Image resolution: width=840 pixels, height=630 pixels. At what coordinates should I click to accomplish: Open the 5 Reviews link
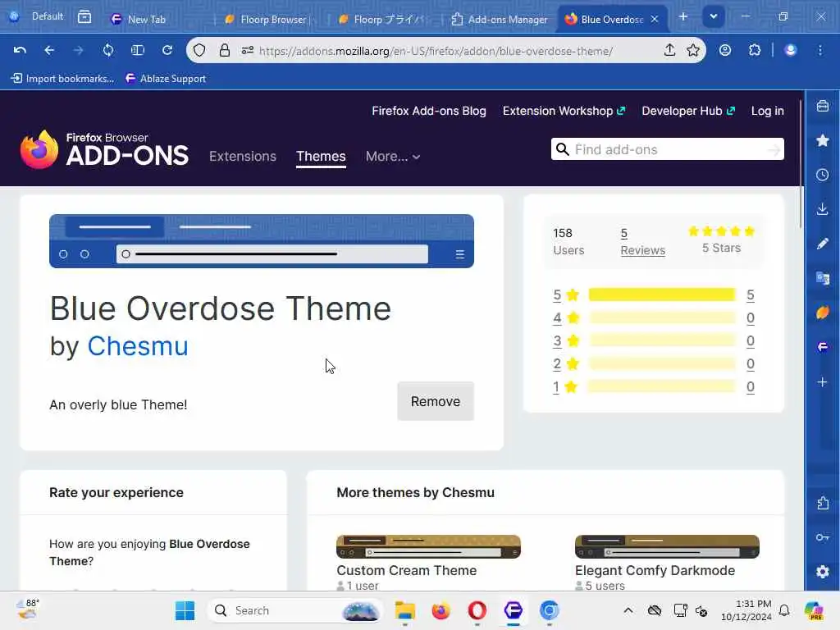(643, 242)
